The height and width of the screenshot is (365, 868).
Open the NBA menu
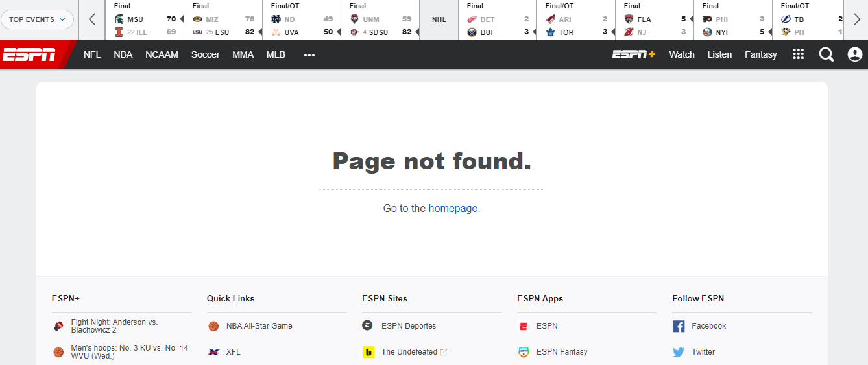123,54
